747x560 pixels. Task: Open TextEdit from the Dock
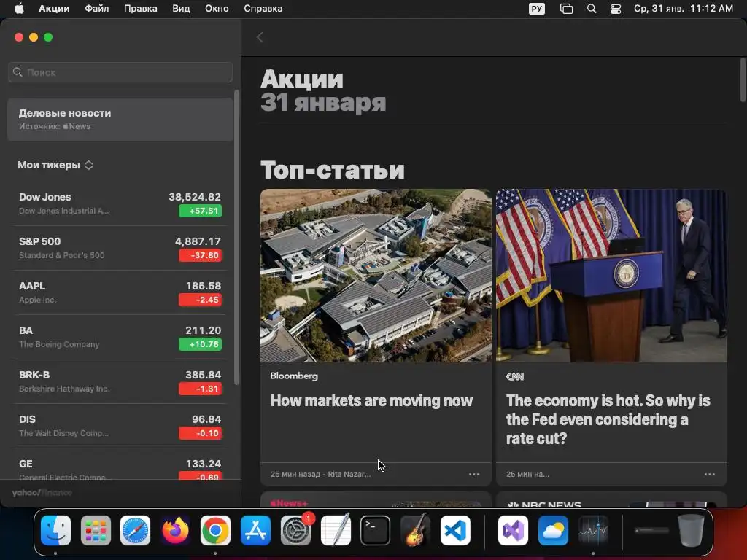click(x=336, y=530)
